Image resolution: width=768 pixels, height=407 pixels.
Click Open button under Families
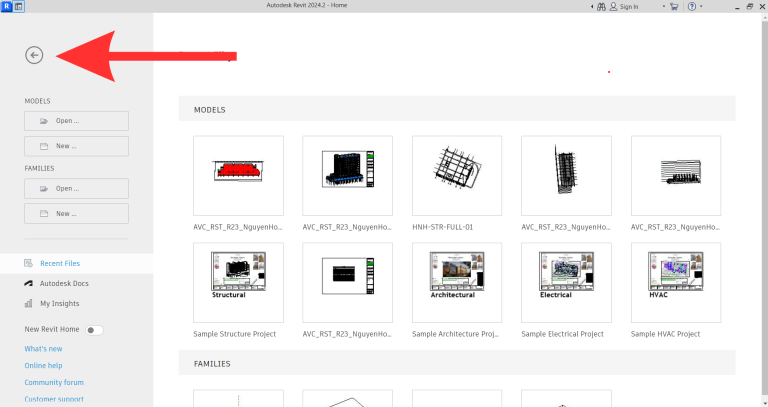(77, 188)
